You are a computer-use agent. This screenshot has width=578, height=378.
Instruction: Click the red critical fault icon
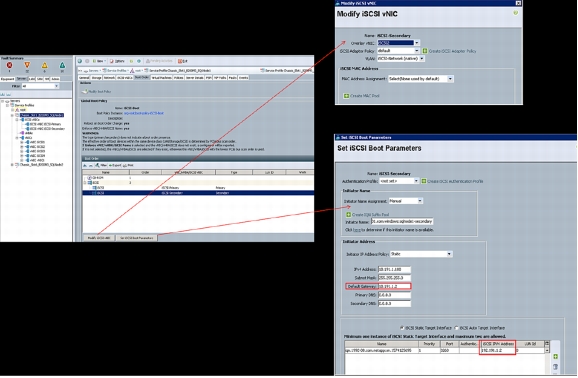(x=10, y=65)
